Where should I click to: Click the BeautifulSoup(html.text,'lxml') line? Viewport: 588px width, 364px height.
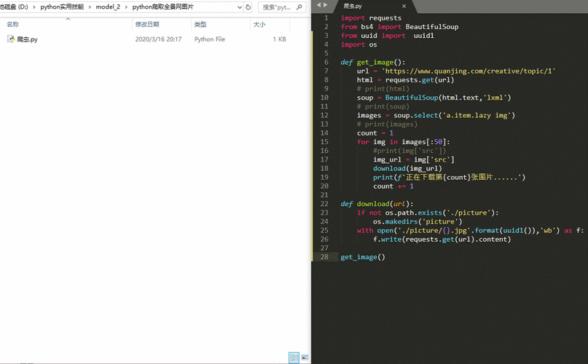coord(434,98)
